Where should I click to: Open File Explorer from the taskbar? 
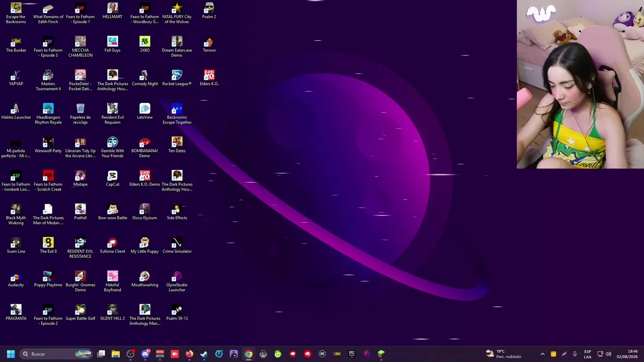(x=116, y=354)
